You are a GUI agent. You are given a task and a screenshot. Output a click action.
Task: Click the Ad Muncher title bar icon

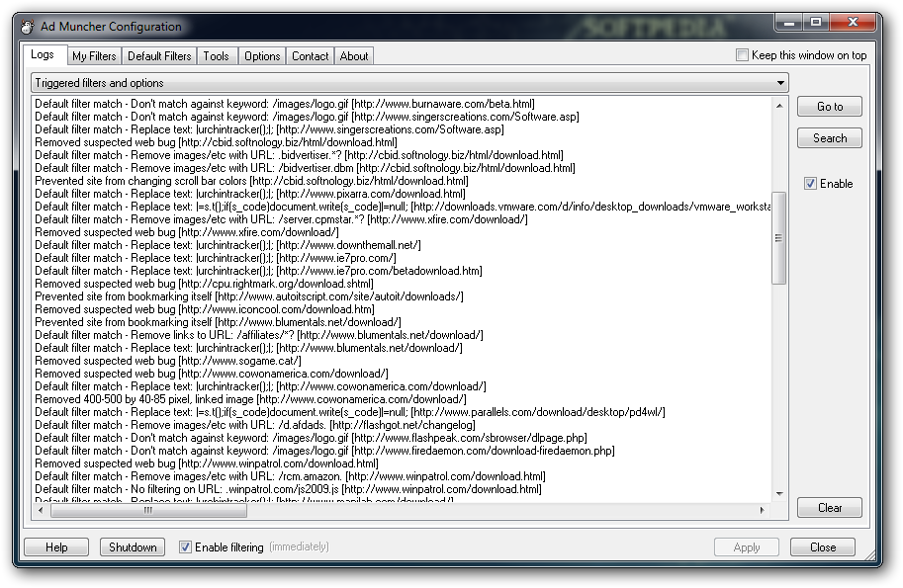28,26
